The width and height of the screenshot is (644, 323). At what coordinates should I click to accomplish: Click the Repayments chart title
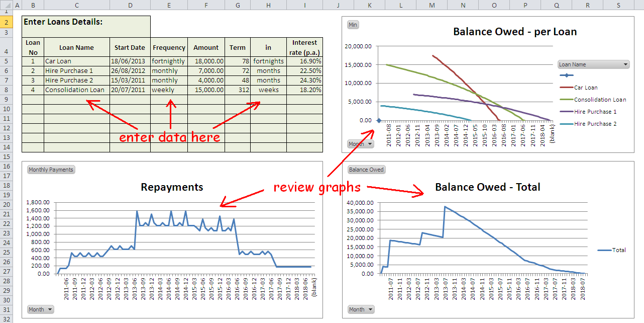[172, 187]
